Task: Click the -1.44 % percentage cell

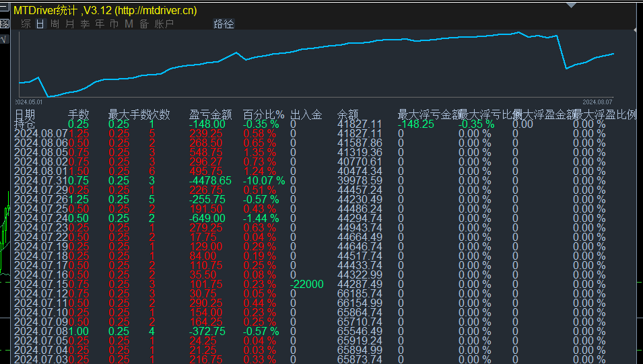Action: pos(261,219)
